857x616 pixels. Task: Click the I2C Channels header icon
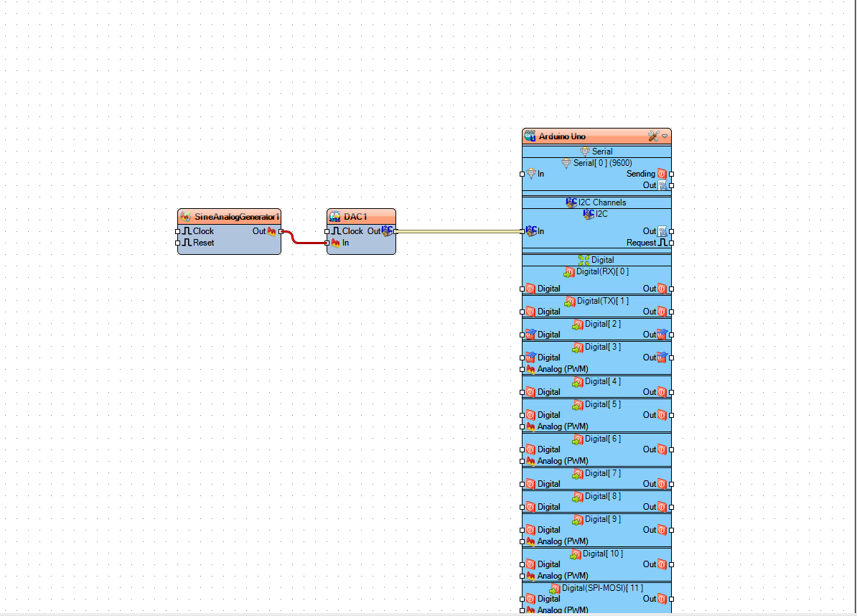click(571, 202)
